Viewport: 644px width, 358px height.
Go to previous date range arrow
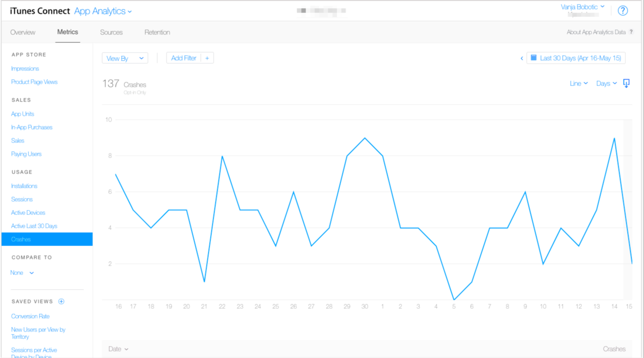click(x=522, y=59)
